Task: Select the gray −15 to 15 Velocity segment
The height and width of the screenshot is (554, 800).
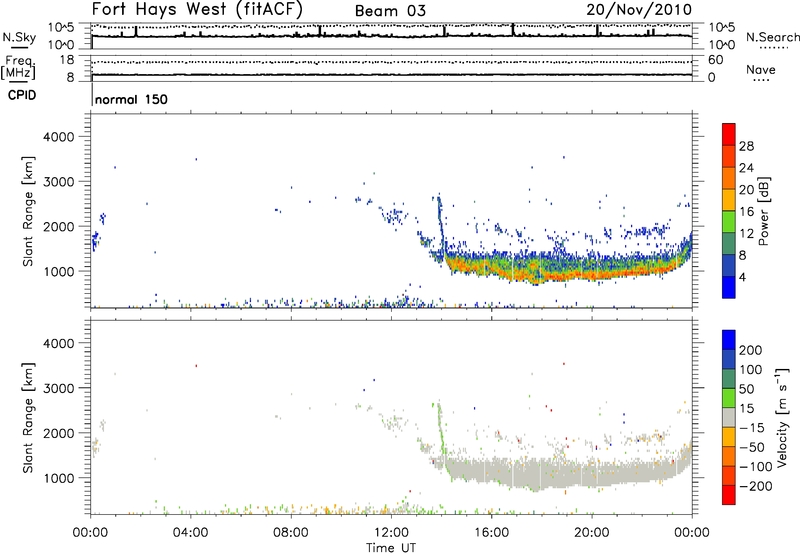Action: tap(729, 417)
